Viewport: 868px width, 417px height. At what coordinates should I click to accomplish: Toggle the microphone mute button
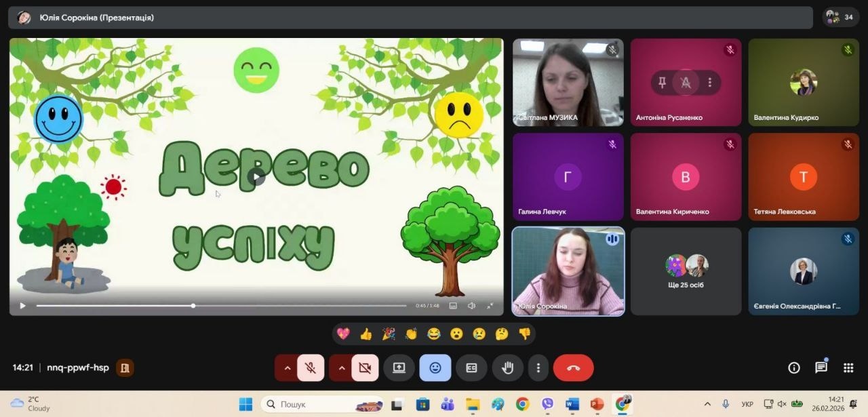point(311,368)
